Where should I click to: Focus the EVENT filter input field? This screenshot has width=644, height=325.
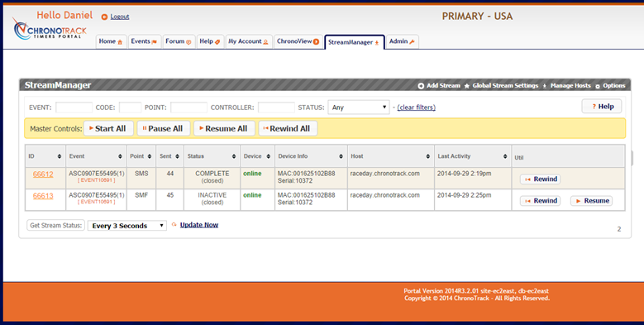coord(74,108)
